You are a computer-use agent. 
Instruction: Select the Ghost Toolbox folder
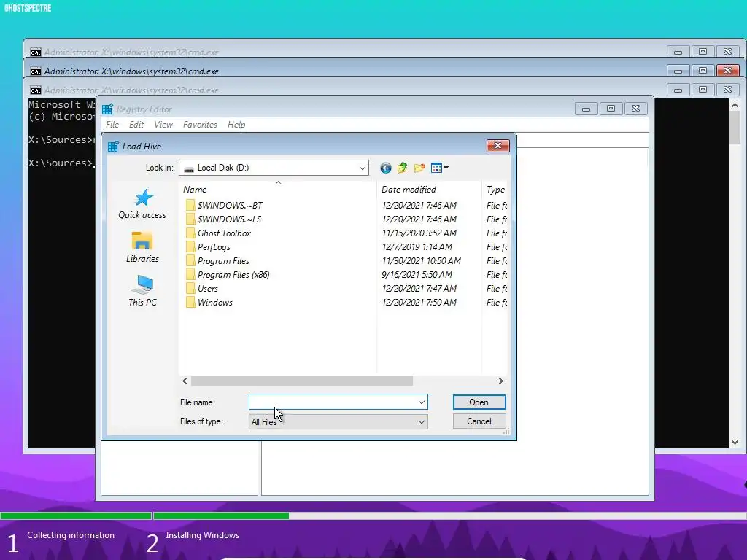point(218,233)
